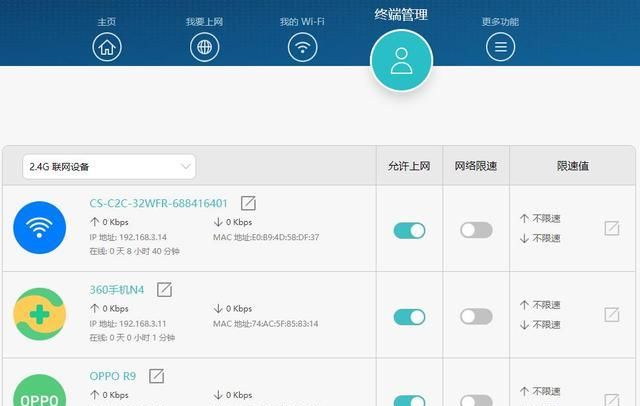
Task: Click upload 不限速 value for CS-C2C-32WFR-688416401
Action: (546, 219)
